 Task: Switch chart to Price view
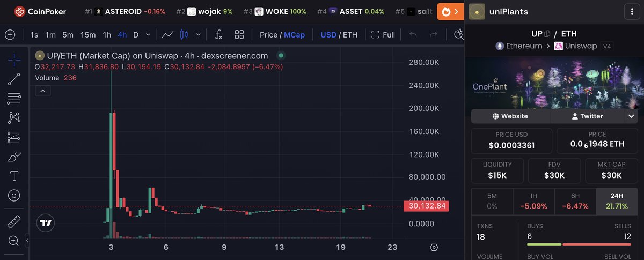pyautogui.click(x=268, y=35)
